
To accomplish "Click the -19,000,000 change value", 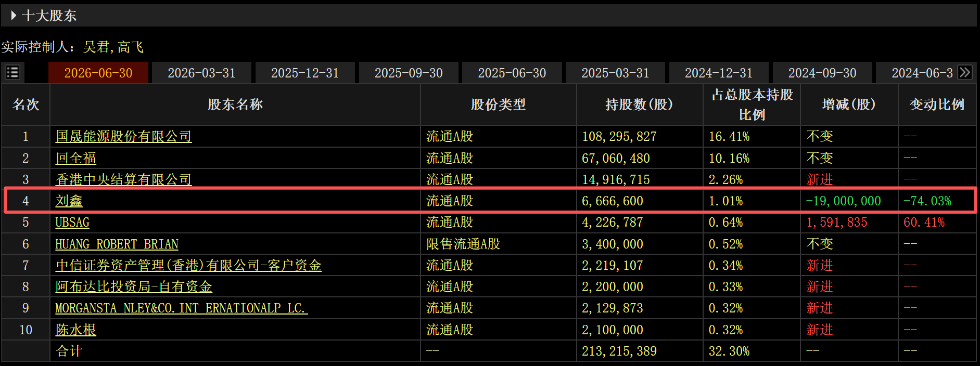I will (844, 201).
